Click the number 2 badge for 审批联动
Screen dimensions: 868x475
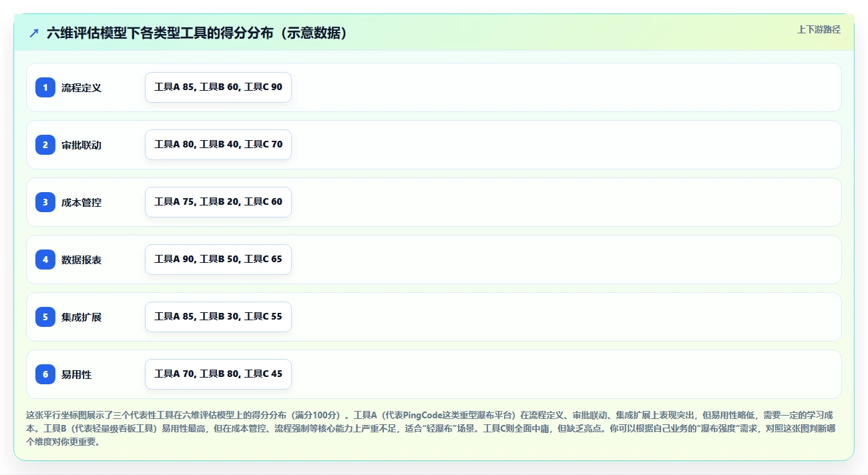(x=45, y=145)
